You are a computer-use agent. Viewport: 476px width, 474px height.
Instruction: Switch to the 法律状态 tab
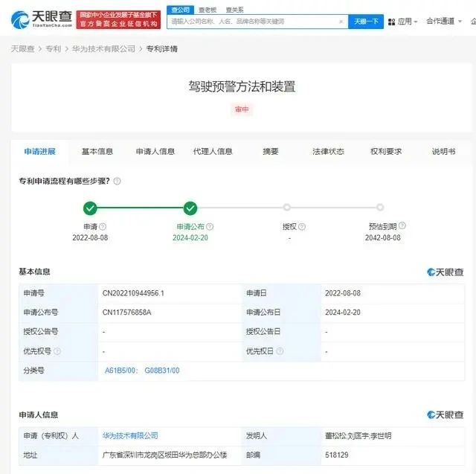pyautogui.click(x=328, y=152)
